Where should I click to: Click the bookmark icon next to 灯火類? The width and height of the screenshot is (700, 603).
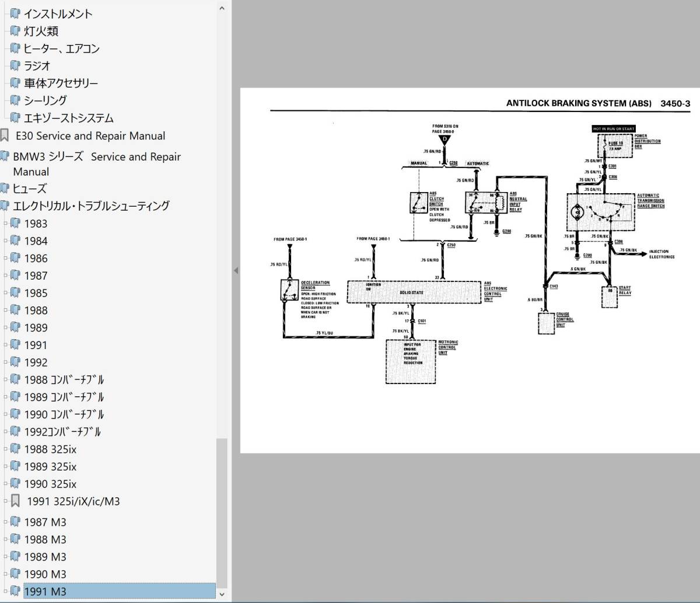click(x=15, y=31)
